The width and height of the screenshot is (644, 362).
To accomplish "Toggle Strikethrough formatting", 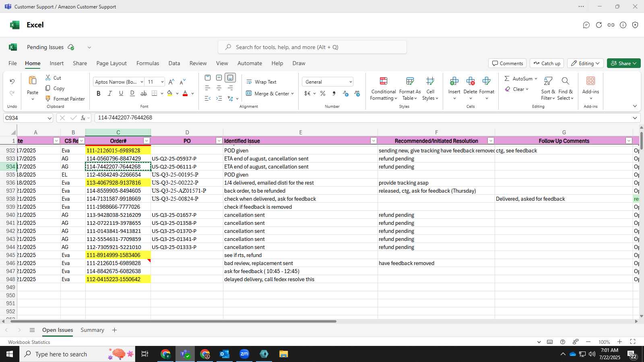I will click(x=144, y=93).
